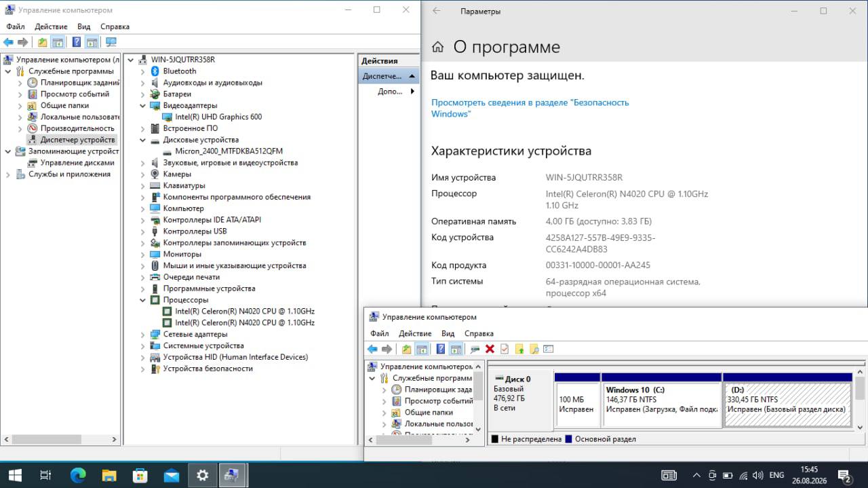Click Диспетчер action header in Действия pane

pyautogui.click(x=389, y=76)
